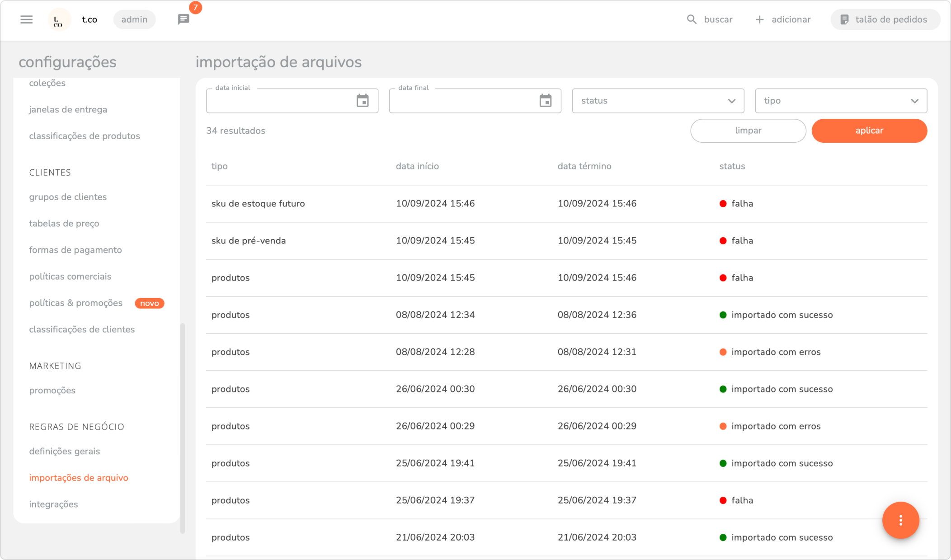Open the talão de pedidos button
Image resolution: width=951 pixels, height=560 pixels.
(x=885, y=19)
